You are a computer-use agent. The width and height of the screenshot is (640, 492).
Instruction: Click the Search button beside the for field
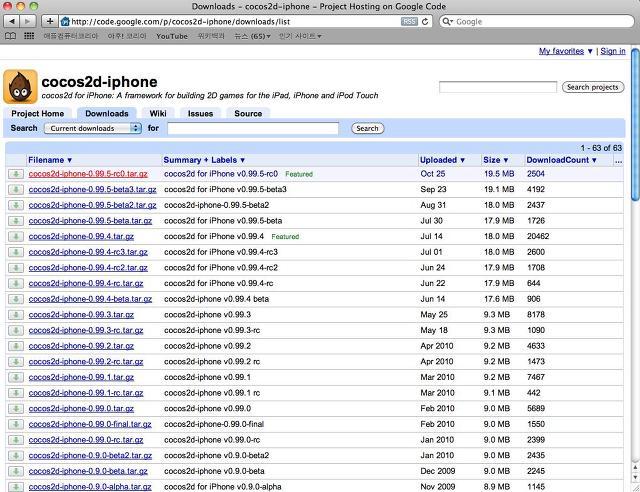[x=367, y=128]
